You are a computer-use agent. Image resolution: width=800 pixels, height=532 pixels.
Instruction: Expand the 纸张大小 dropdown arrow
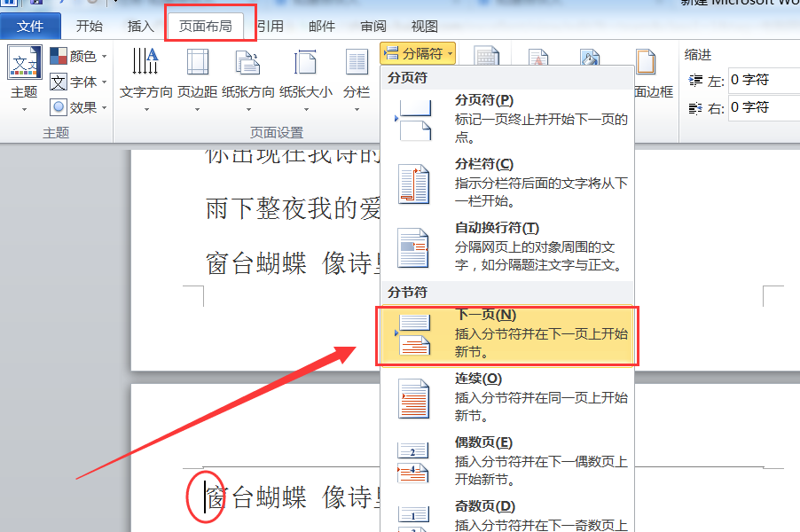pos(306,109)
